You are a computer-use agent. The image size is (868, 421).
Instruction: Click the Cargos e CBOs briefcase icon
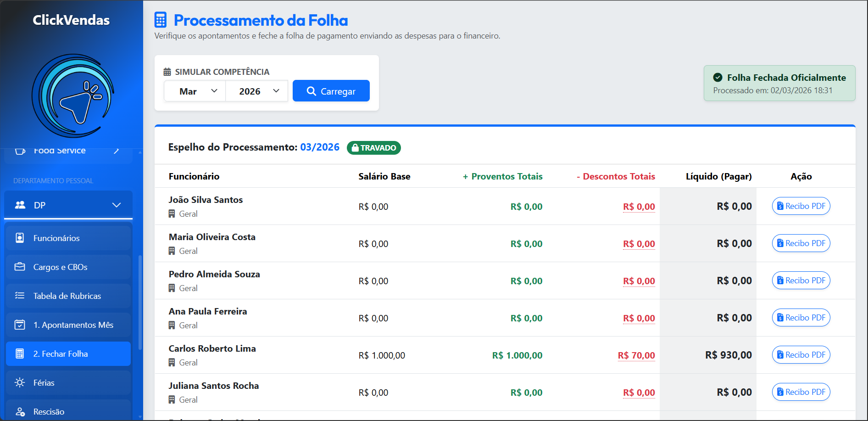20,267
